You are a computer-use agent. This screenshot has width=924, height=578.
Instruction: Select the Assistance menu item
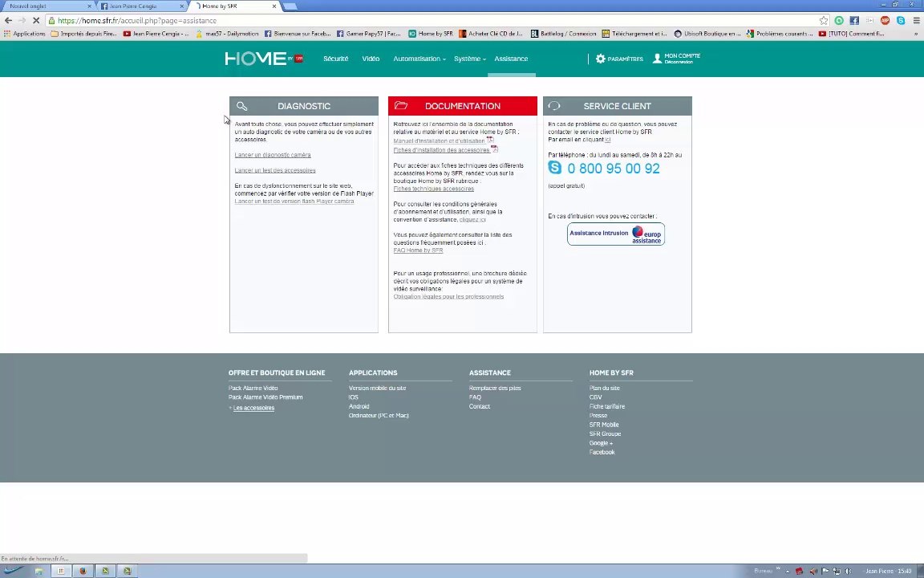511,59
